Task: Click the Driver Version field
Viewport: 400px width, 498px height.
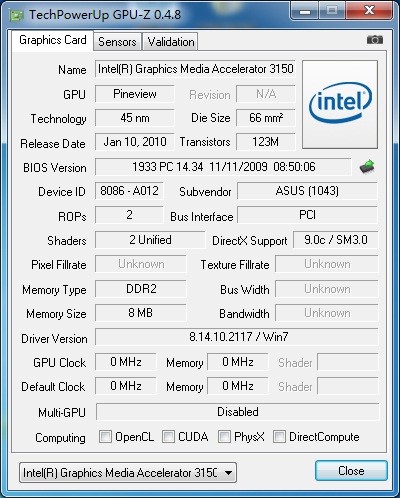Action: [x=237, y=337]
